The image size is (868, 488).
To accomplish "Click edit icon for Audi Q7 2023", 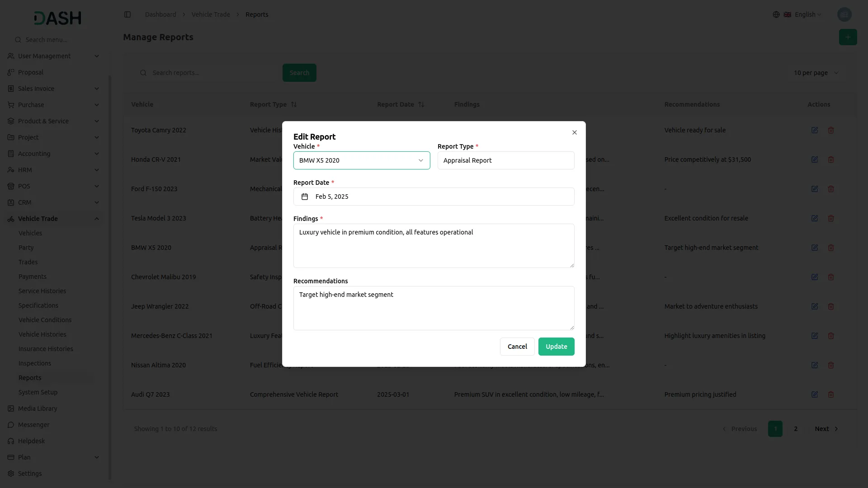I will 814,394.
